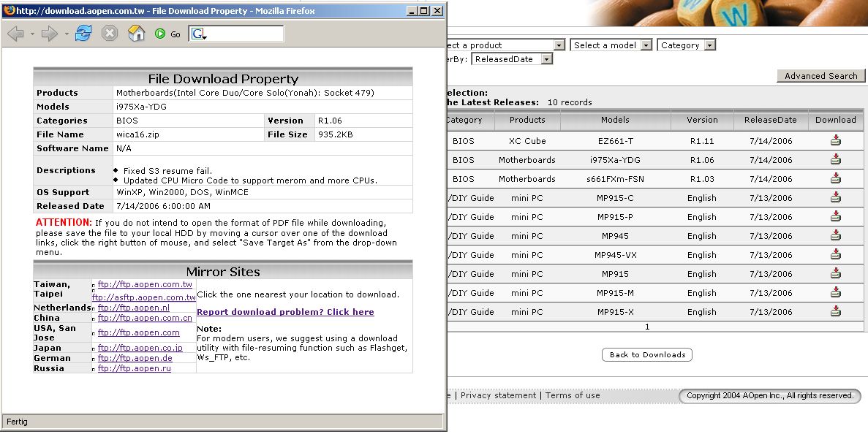Expand the Select a model dropdown

[646, 45]
